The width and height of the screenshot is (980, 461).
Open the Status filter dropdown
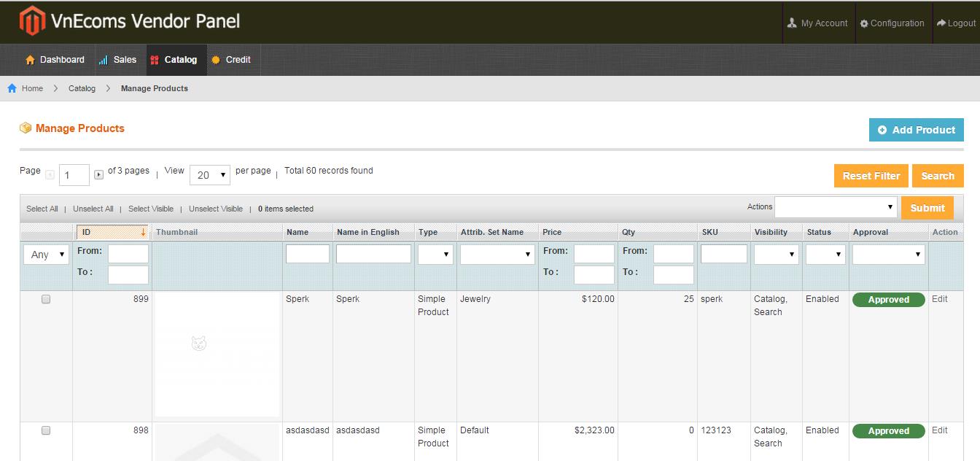pyautogui.click(x=825, y=255)
